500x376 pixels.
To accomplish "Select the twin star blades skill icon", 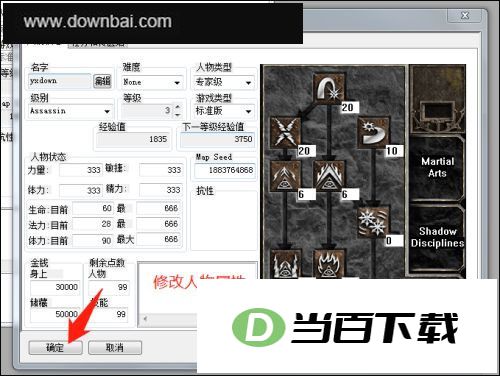I will pos(373,221).
